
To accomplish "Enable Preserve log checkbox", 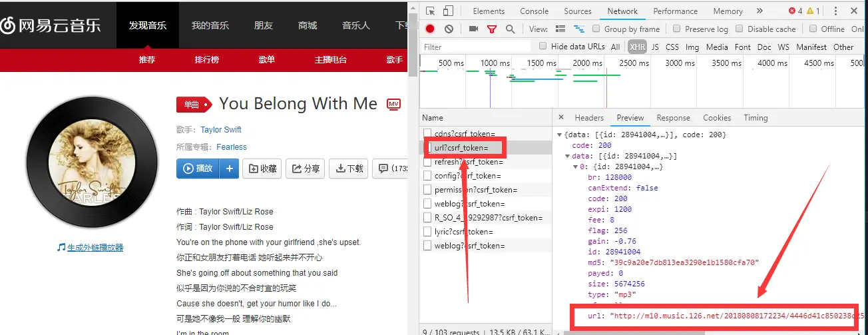I will [x=677, y=29].
